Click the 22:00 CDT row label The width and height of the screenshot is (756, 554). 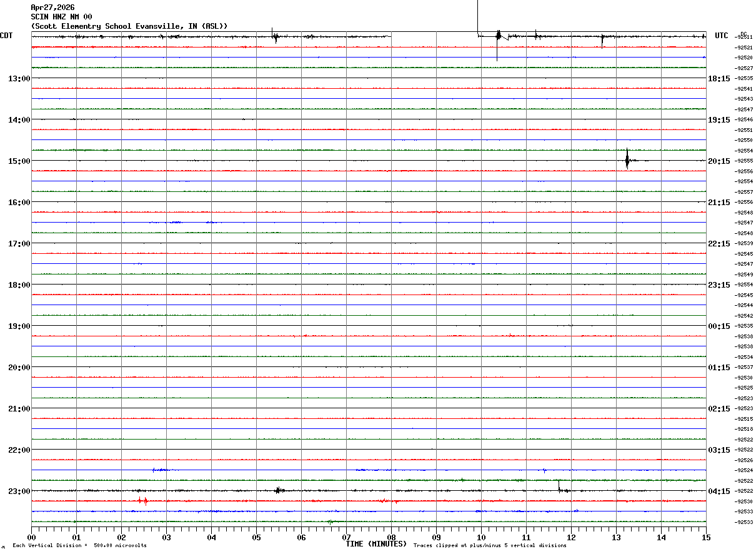click(x=19, y=450)
